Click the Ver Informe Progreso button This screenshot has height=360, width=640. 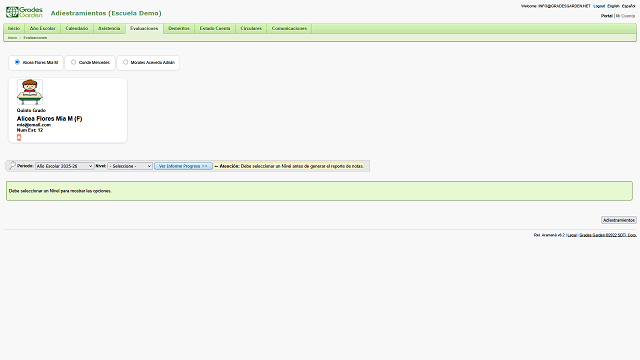click(183, 166)
